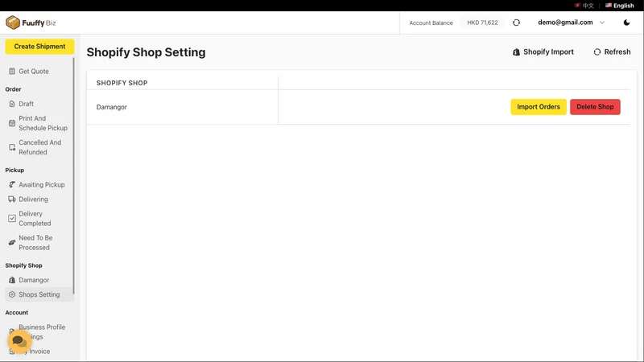
Task: Click the Refresh button
Action: (x=612, y=51)
